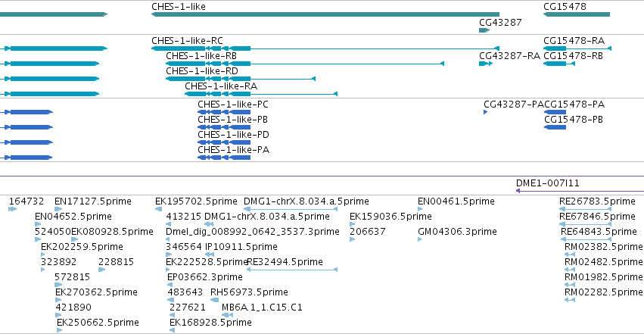Screen dimensions: 644x334
Task: Select EST 421890
Action: [x=58, y=316]
